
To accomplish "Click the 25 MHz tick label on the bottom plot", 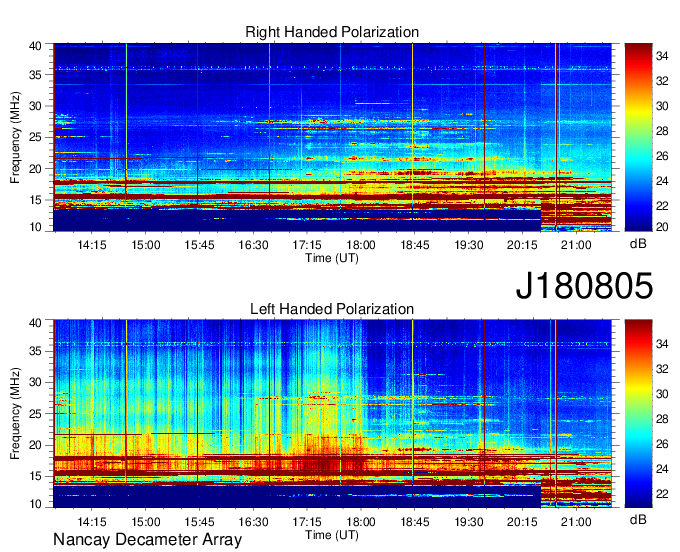I will tap(36, 414).
